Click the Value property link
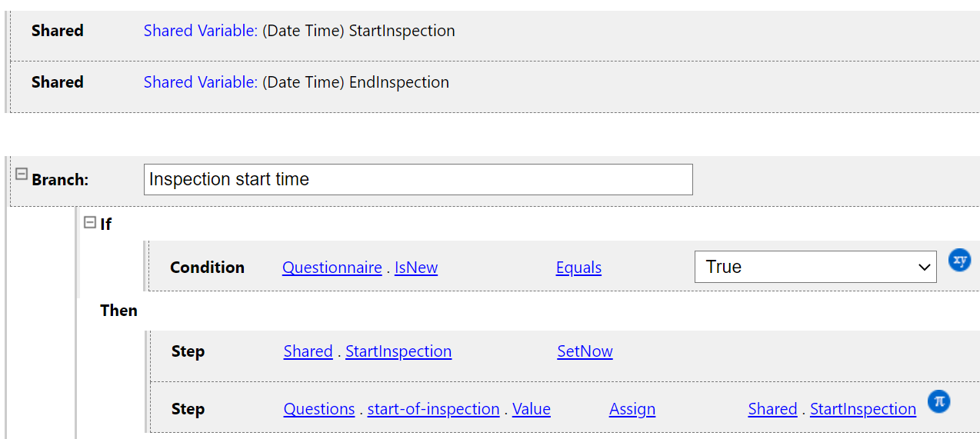 pyautogui.click(x=531, y=409)
